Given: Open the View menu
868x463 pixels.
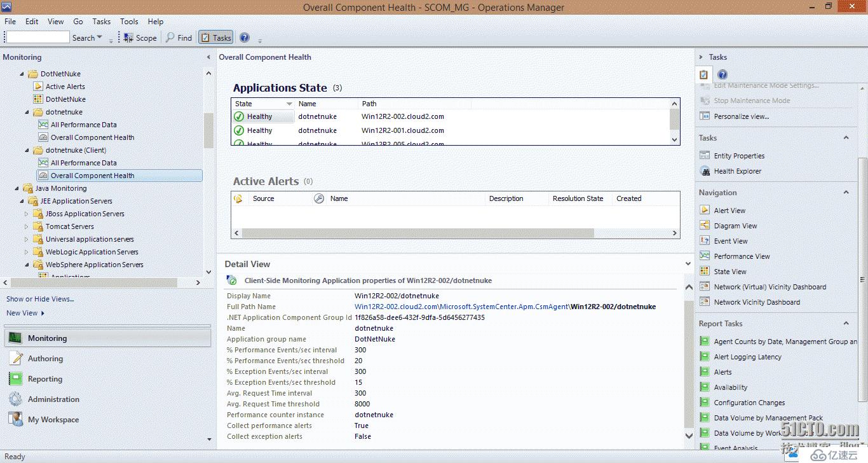Looking at the screenshot, I should [56, 21].
